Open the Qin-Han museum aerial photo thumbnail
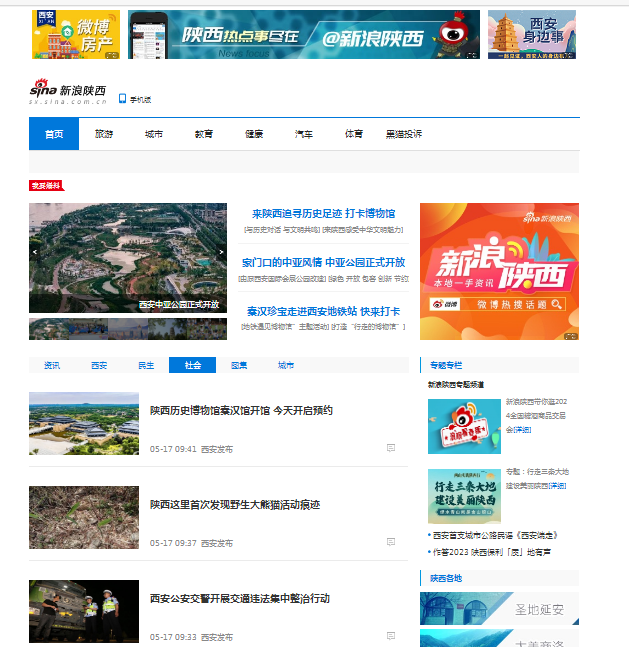The width and height of the screenshot is (629, 647). (84, 423)
